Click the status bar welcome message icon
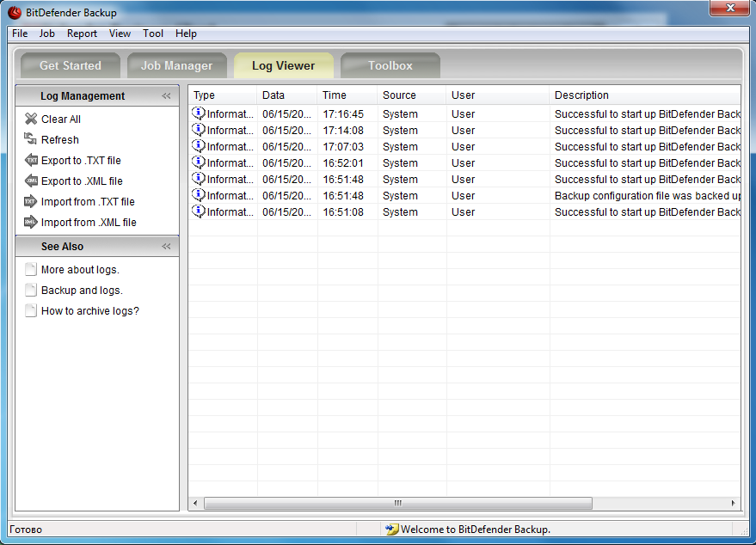756x545 pixels. (392, 530)
